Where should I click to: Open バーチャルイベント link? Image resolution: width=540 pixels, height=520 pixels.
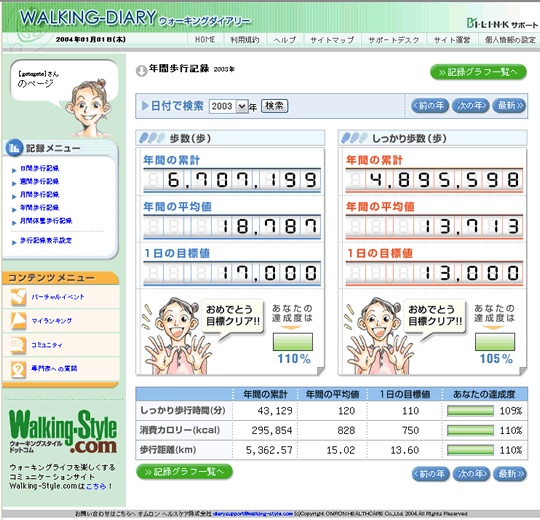tap(58, 297)
